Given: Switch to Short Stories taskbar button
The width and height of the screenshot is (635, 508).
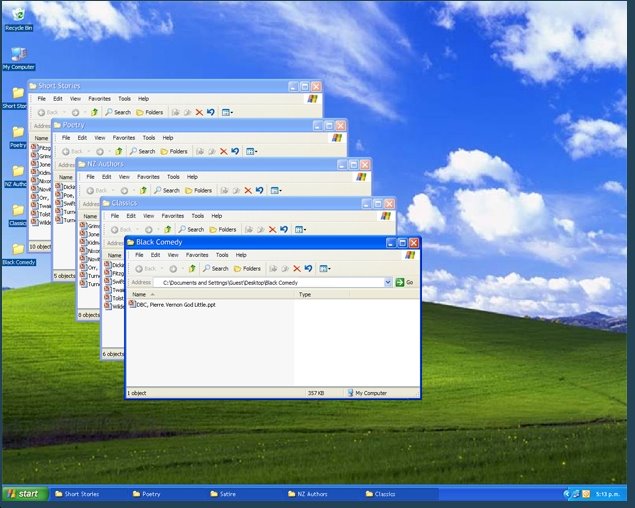Looking at the screenshot, I should pos(90,494).
